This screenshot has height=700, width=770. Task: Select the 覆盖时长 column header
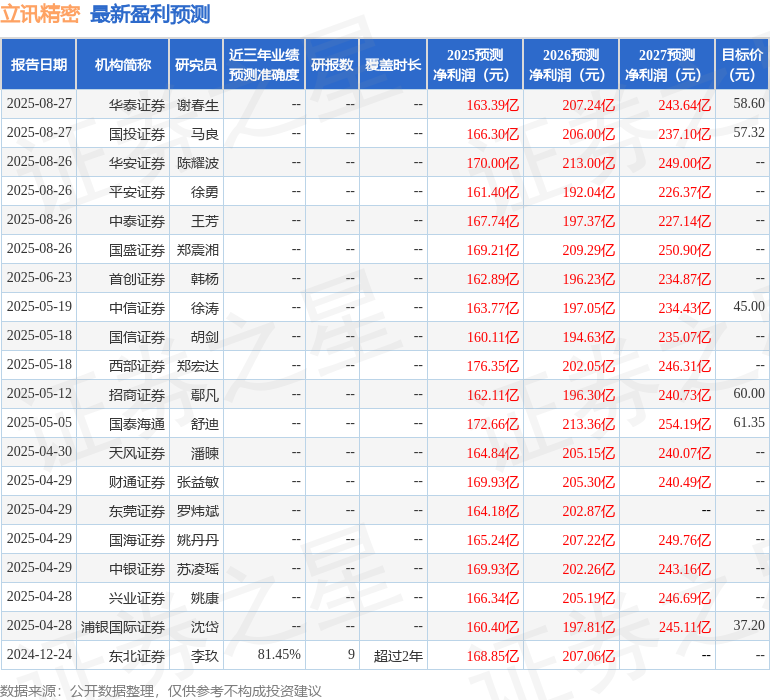[x=393, y=65]
